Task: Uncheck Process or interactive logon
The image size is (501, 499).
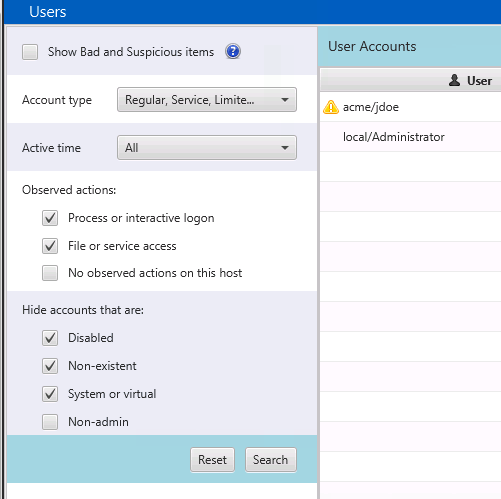Action: point(50,218)
